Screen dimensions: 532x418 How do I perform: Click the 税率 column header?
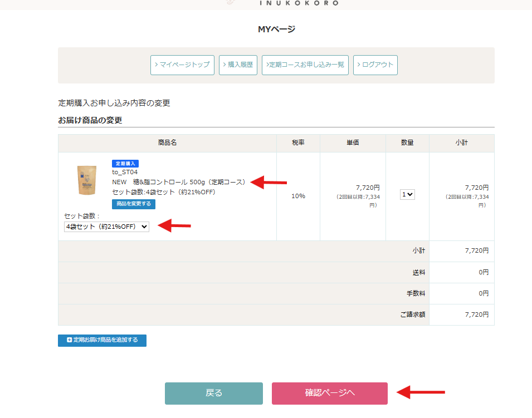point(298,143)
